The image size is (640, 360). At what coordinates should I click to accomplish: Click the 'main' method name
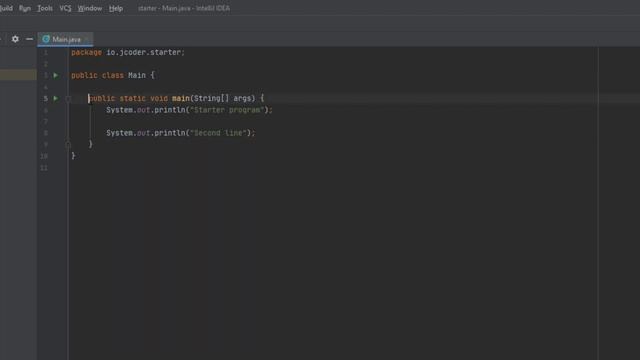coord(181,98)
